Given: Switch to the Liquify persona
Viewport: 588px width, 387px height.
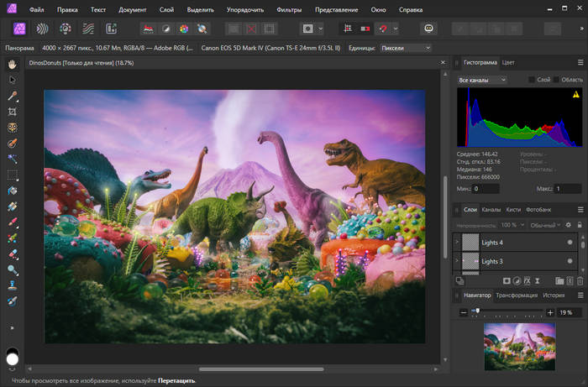Looking at the screenshot, I should [43, 29].
